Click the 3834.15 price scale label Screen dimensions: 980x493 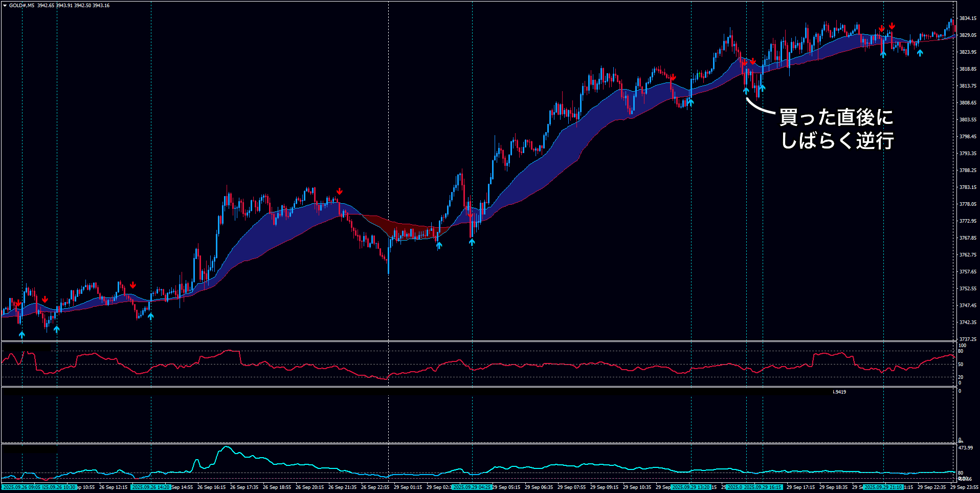coord(967,18)
